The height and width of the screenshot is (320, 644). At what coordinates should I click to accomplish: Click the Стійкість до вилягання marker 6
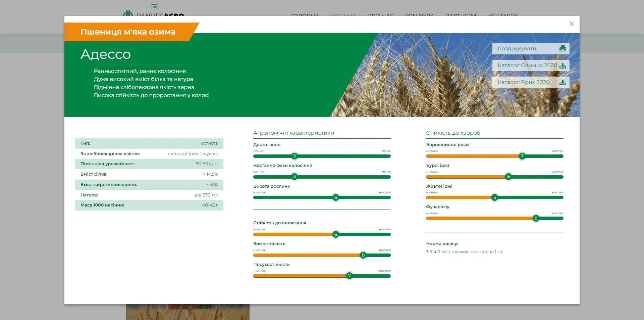point(335,234)
